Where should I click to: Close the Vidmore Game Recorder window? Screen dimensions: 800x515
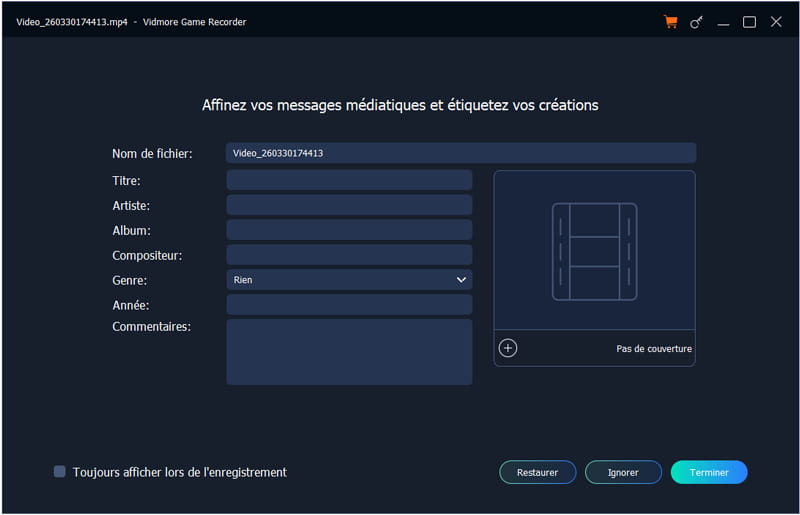point(776,22)
